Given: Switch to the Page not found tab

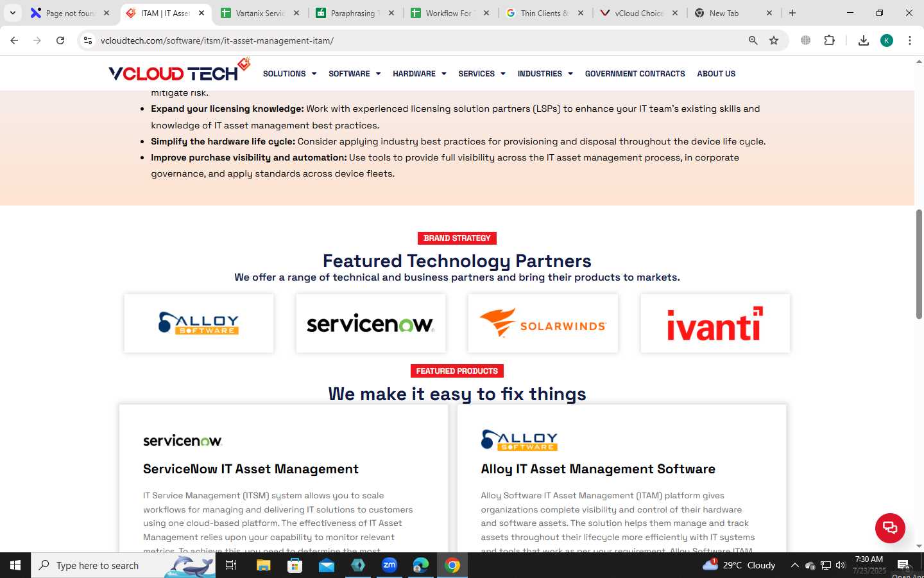Looking at the screenshot, I should click(71, 13).
